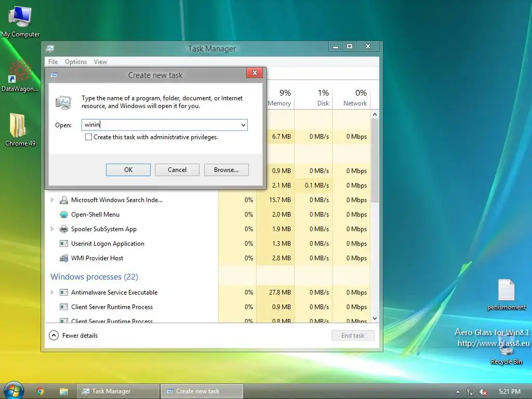Viewport: 532px width, 399px height.
Task: Open the Options menu in Task Manager
Action: (x=76, y=61)
